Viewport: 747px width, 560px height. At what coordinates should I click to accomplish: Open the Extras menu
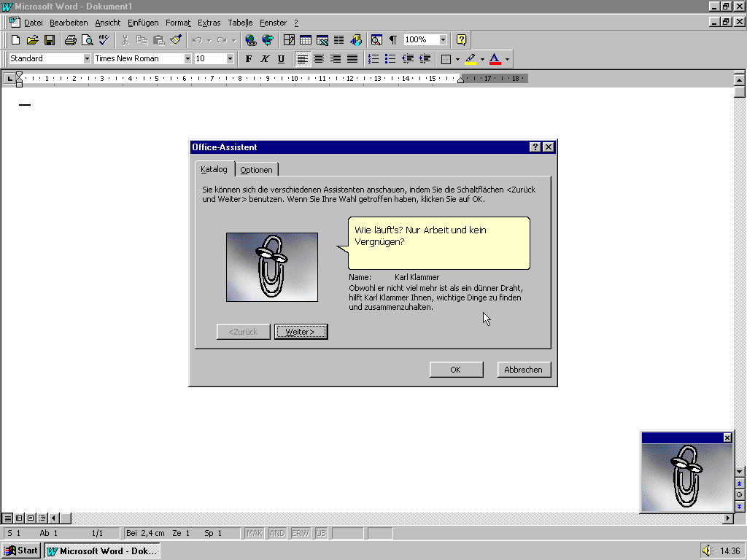pos(209,23)
